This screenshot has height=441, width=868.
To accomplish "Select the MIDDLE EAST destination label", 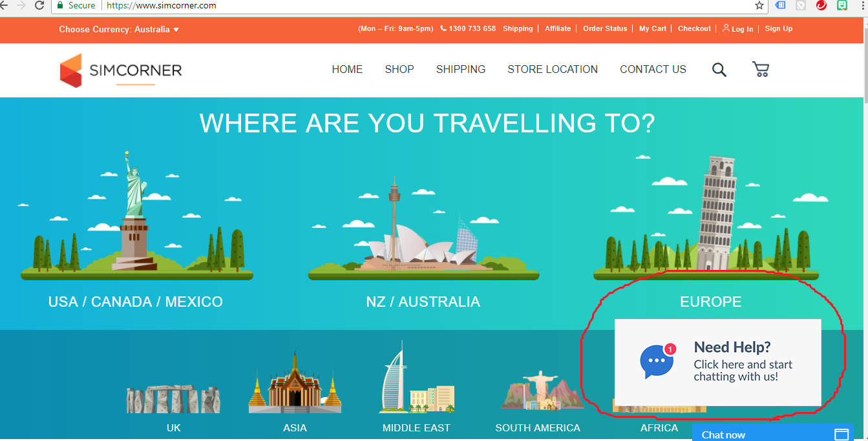I will tap(416, 427).
